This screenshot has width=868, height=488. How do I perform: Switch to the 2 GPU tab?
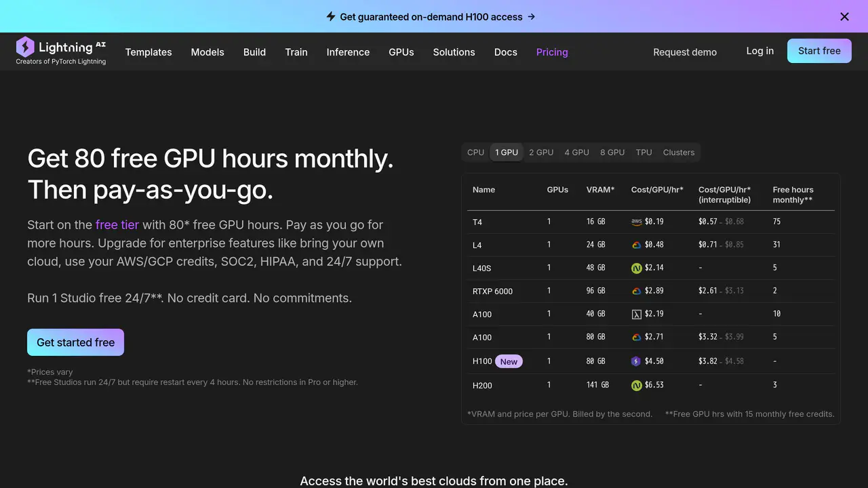click(541, 152)
